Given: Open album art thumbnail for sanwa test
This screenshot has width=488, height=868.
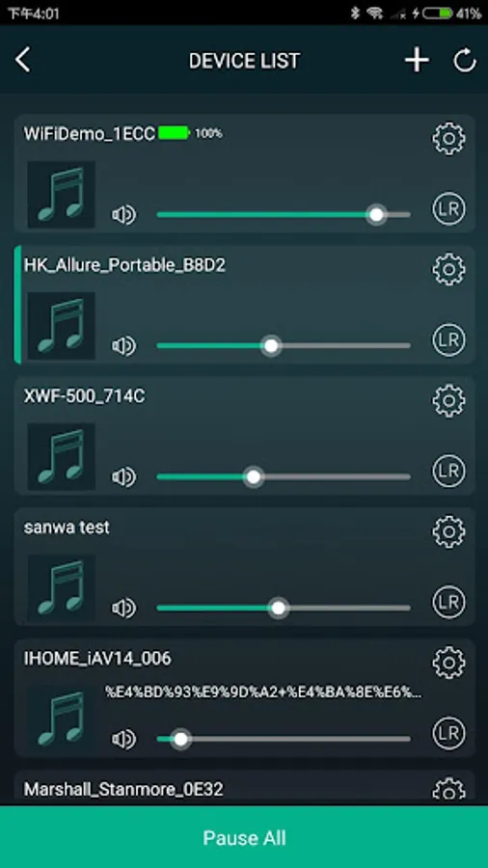Looking at the screenshot, I should pos(61,587).
